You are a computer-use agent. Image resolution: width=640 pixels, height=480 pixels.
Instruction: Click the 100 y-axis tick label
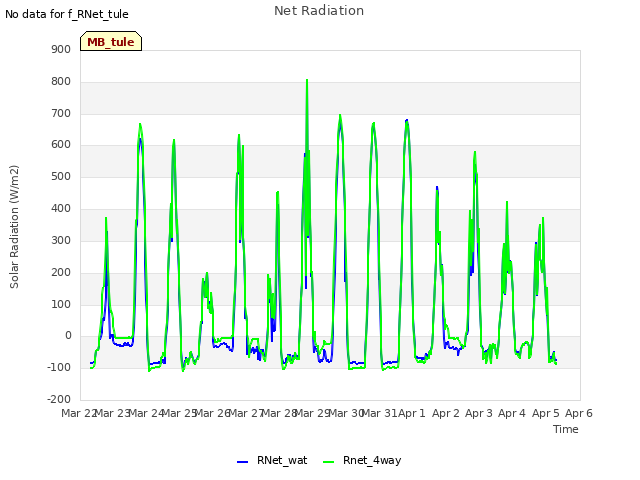click(61, 304)
